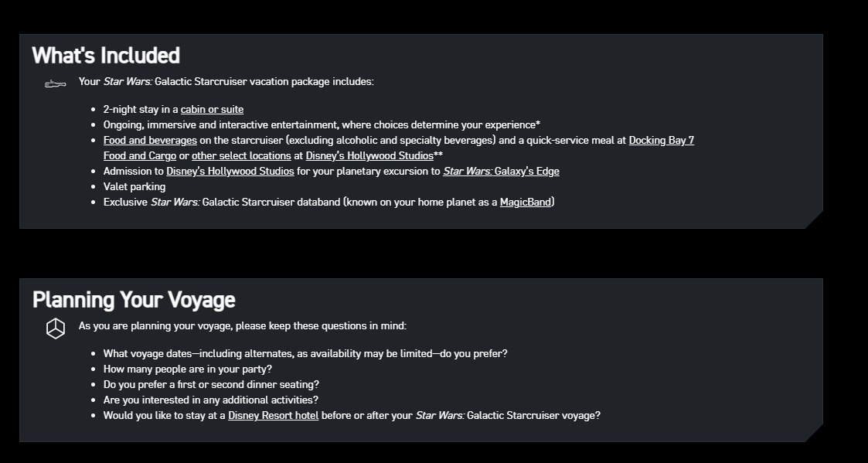Click the "Planning Your Voyage" heading
This screenshot has width=868, height=463.
134,300
